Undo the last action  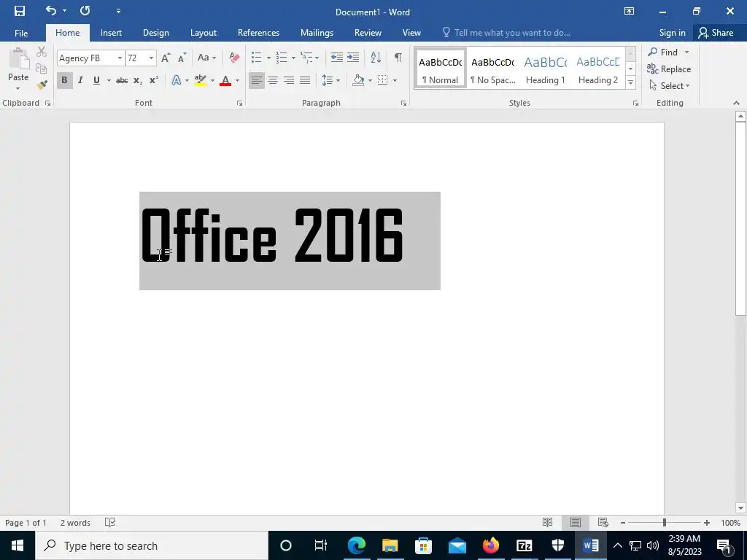51,10
